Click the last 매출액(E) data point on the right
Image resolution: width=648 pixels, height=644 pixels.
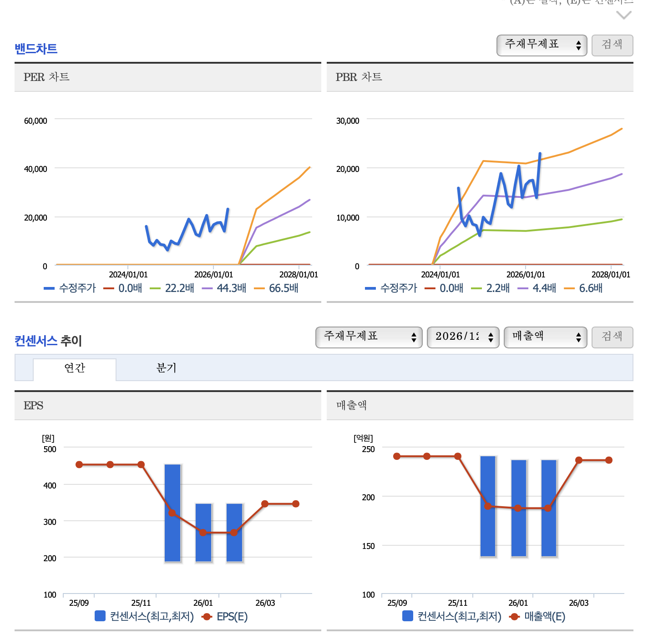point(609,460)
